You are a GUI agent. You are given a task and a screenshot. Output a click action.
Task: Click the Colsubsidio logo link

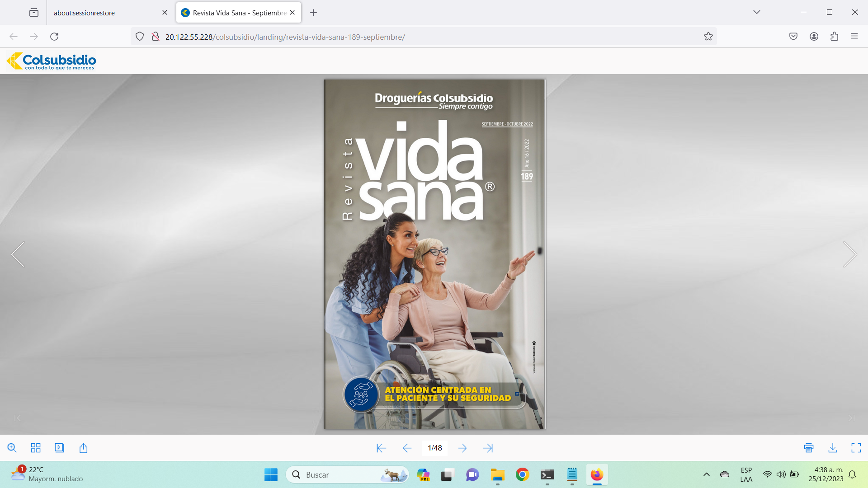(x=52, y=61)
